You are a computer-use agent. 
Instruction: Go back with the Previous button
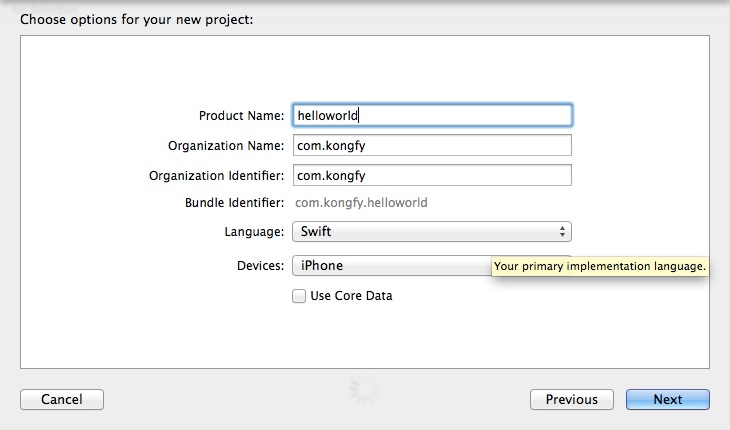(572, 400)
